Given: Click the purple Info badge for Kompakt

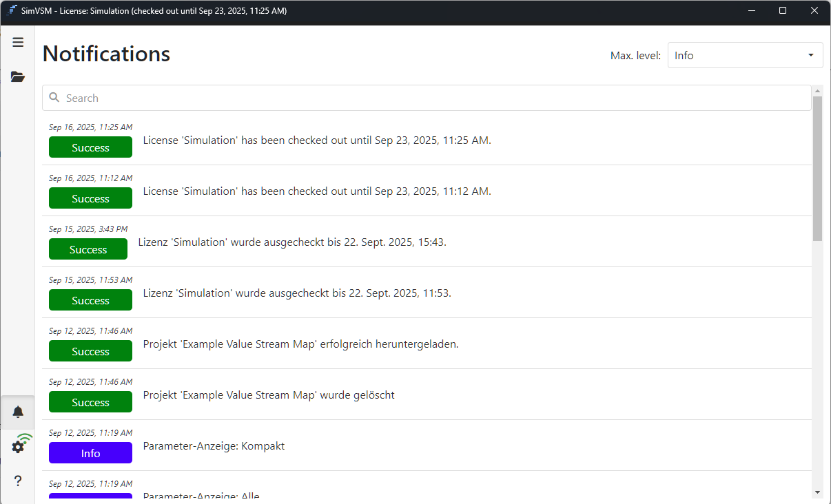Looking at the screenshot, I should click(x=90, y=453).
